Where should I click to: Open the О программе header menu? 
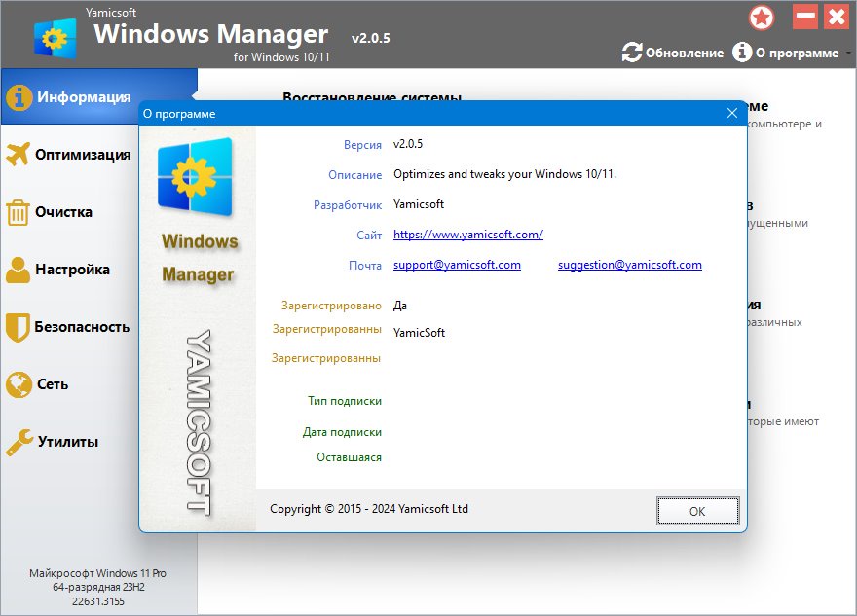(x=785, y=53)
